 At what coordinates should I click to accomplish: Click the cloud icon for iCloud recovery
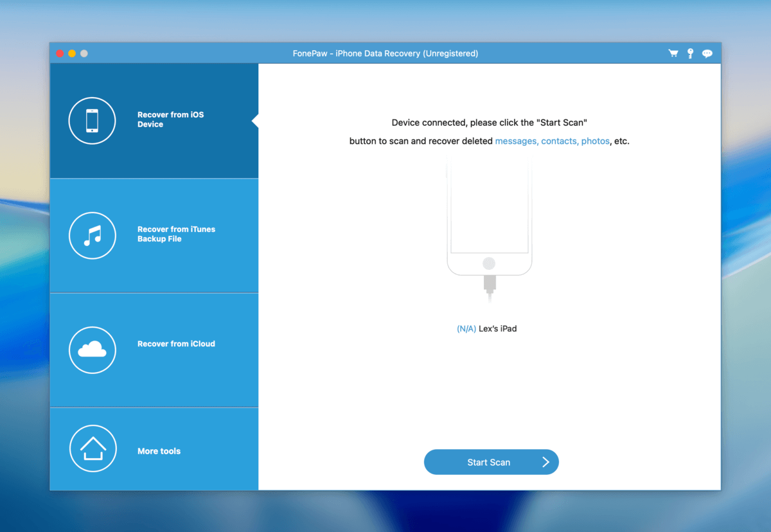tap(92, 350)
